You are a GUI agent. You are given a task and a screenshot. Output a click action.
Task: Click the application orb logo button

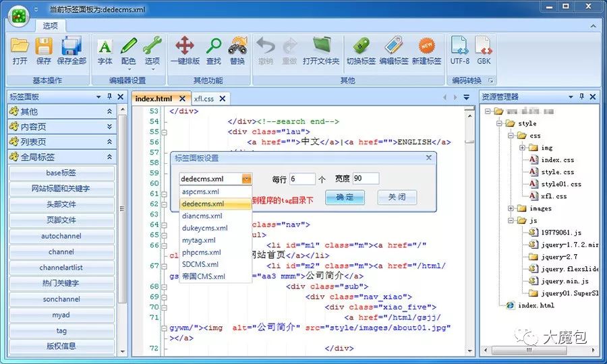(19, 16)
